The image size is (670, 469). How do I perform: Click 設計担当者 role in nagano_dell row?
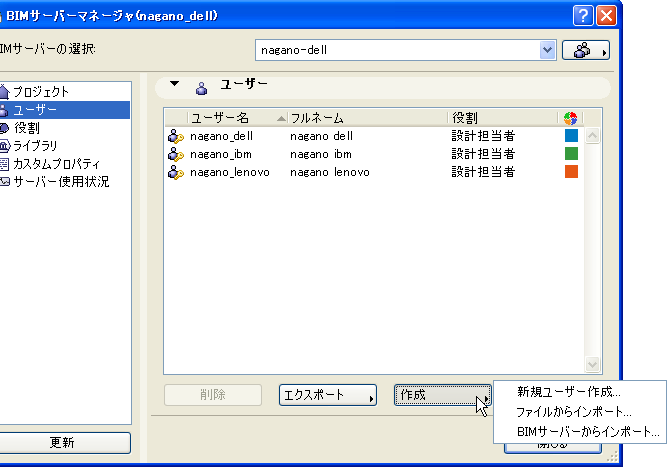point(483,136)
